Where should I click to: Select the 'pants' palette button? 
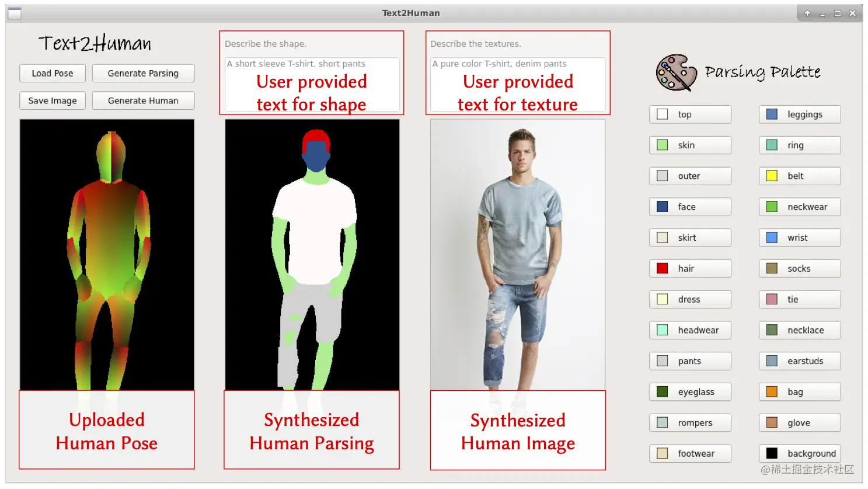pos(690,361)
